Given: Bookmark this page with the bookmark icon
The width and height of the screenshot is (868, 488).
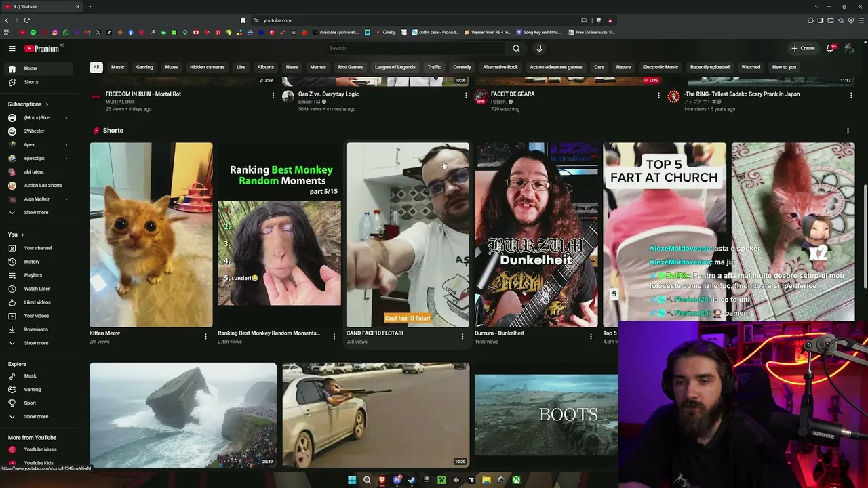Looking at the screenshot, I should pos(243,20).
